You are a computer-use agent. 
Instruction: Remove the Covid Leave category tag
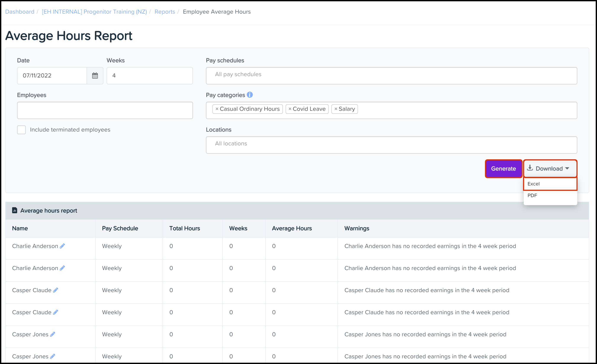290,109
